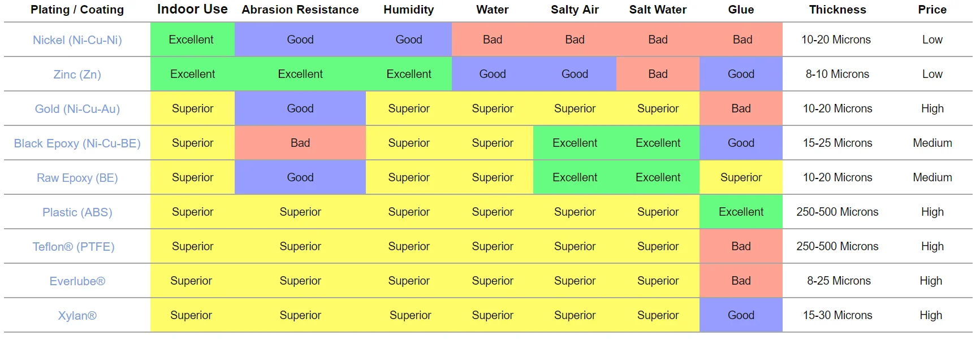
Task: Click the Zinc (Zn) coating link
Action: 77,75
